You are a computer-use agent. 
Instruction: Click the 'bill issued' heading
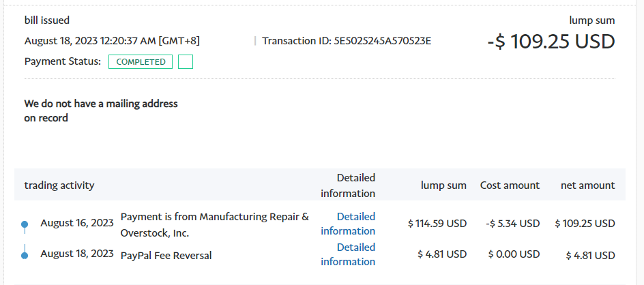point(47,20)
